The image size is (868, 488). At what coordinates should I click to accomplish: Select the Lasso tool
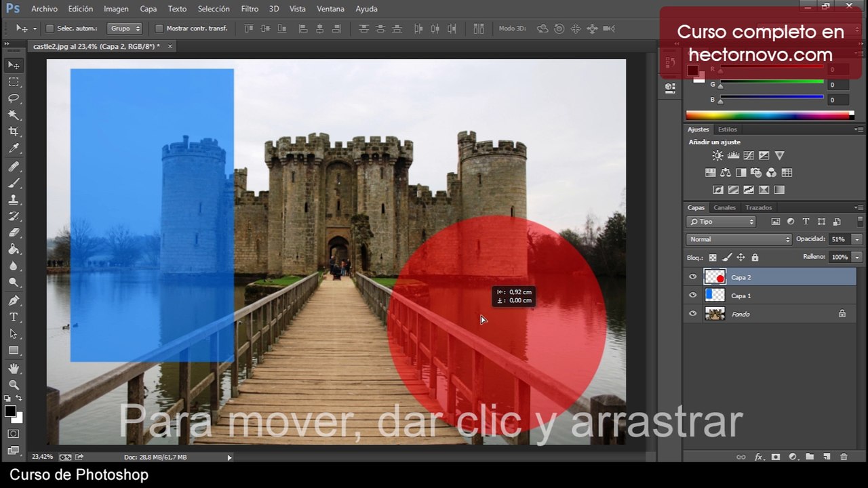(14, 98)
